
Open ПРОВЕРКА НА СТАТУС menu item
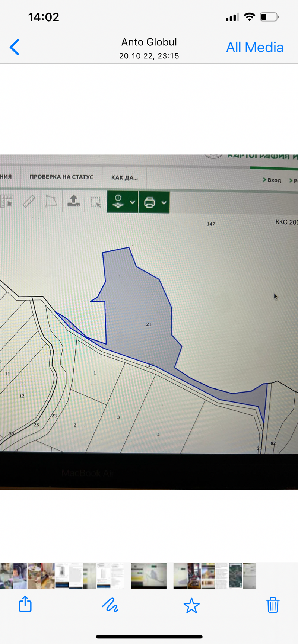click(61, 177)
